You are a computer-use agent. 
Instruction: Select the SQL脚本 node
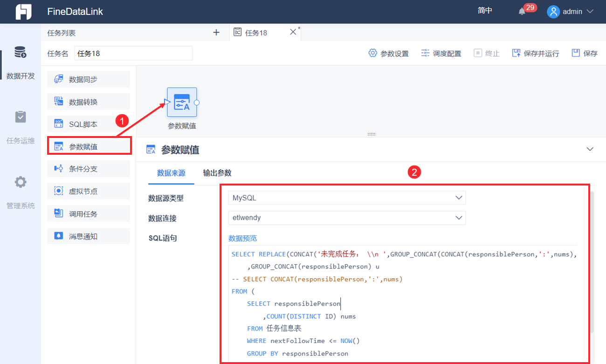(89, 124)
